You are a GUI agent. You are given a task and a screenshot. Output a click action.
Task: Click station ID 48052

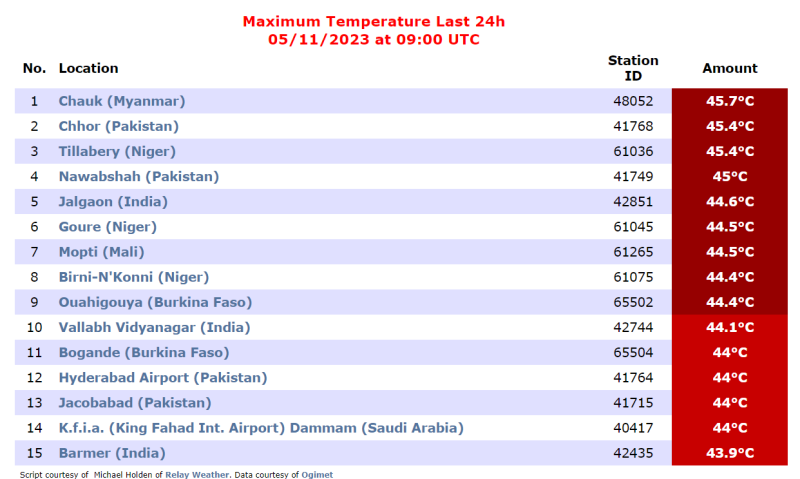[633, 101]
